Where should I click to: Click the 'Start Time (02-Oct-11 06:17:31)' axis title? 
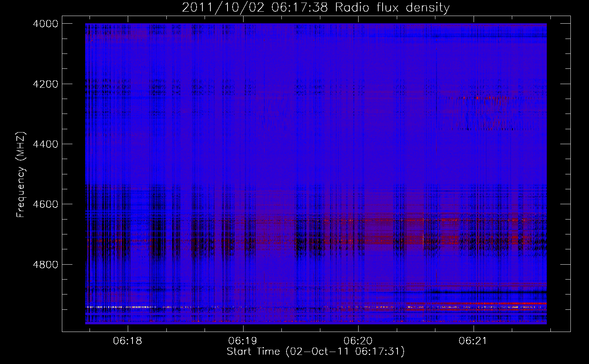point(316,352)
